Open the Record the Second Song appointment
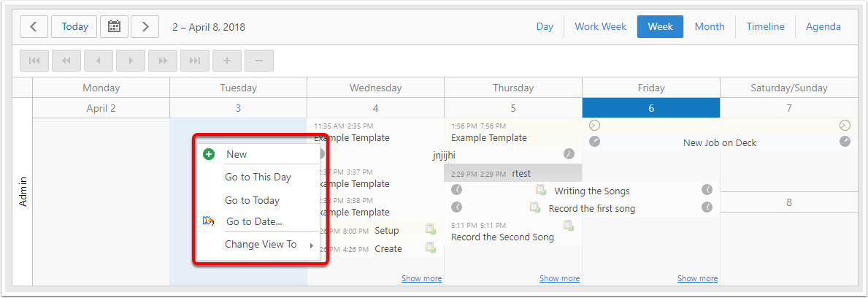The image size is (868, 298). coord(502,237)
